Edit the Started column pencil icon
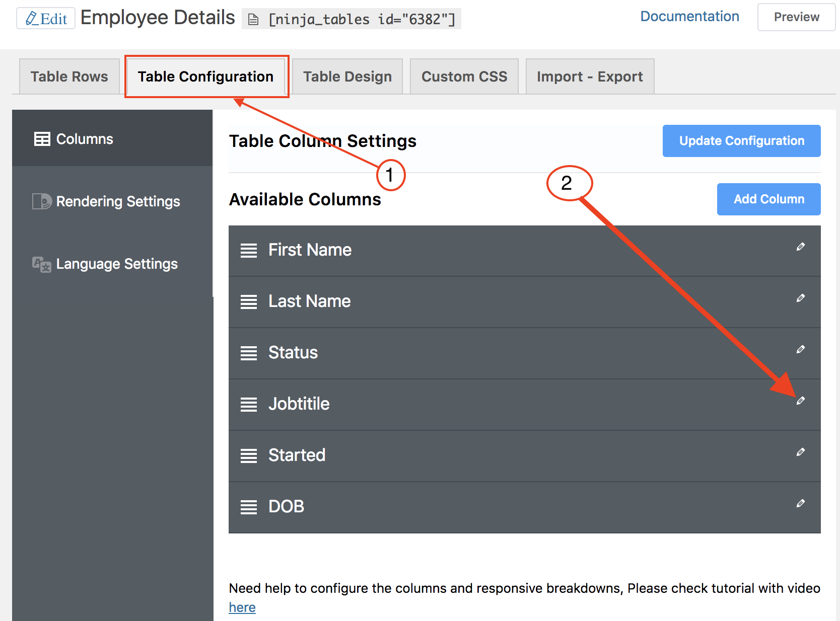Image resolution: width=840 pixels, height=621 pixels. (801, 452)
